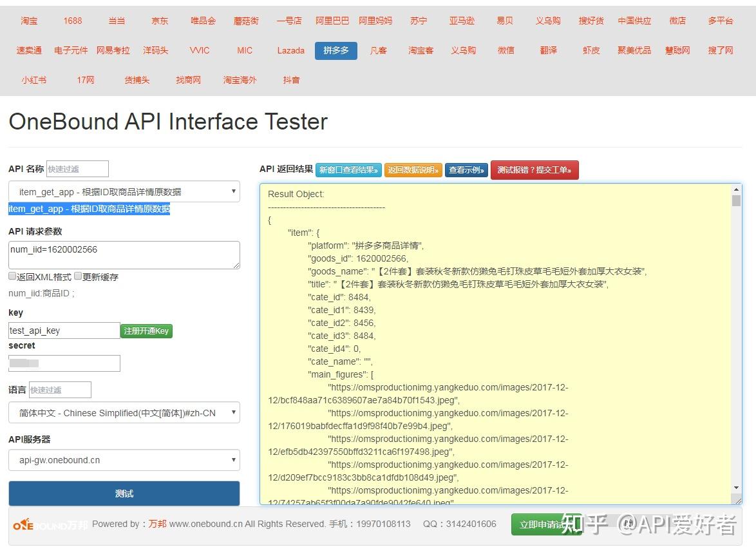The image size is (756, 556).
Task: Click the 立即申请试用 button in footer
Action: [x=546, y=524]
